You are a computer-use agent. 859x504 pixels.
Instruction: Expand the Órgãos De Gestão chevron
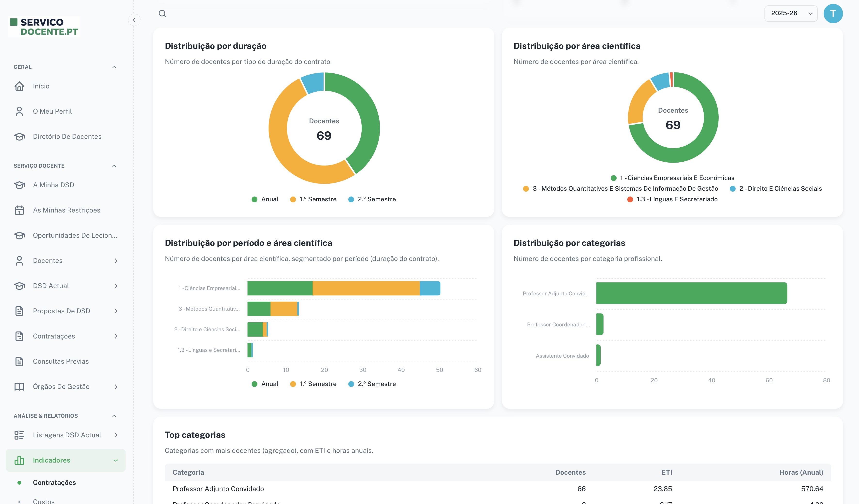(116, 387)
